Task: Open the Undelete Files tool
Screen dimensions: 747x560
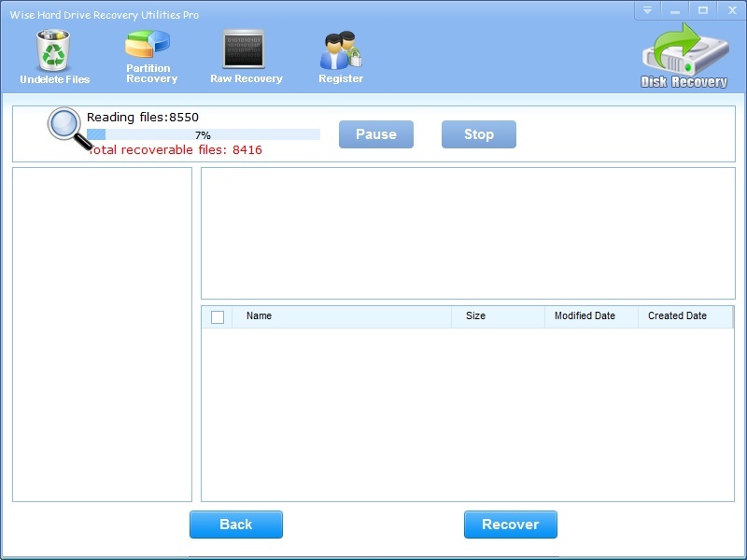Action: [x=54, y=57]
